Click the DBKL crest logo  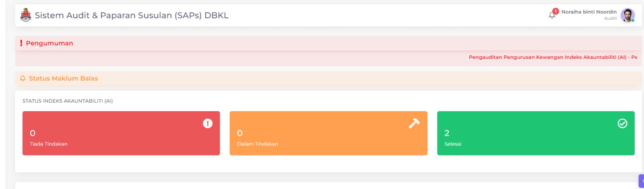click(x=25, y=15)
